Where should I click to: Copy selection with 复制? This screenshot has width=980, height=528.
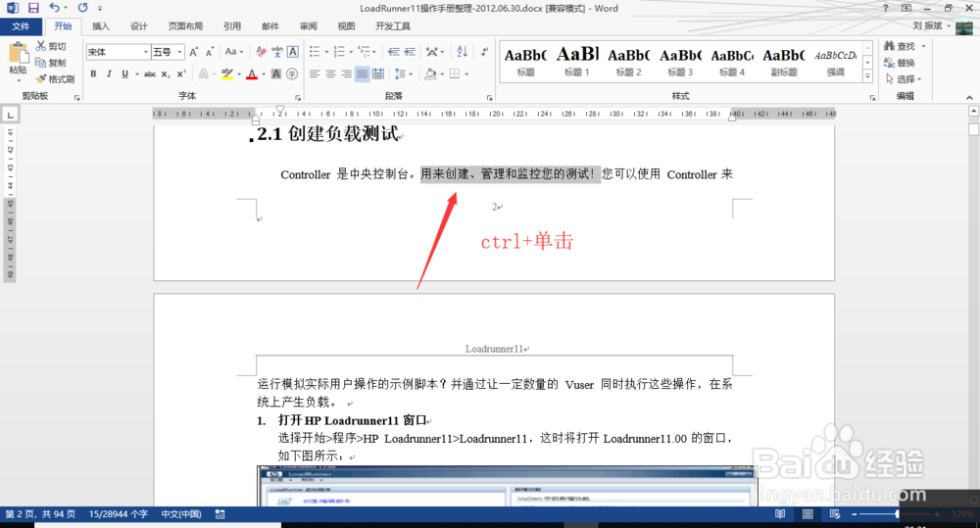coord(51,63)
